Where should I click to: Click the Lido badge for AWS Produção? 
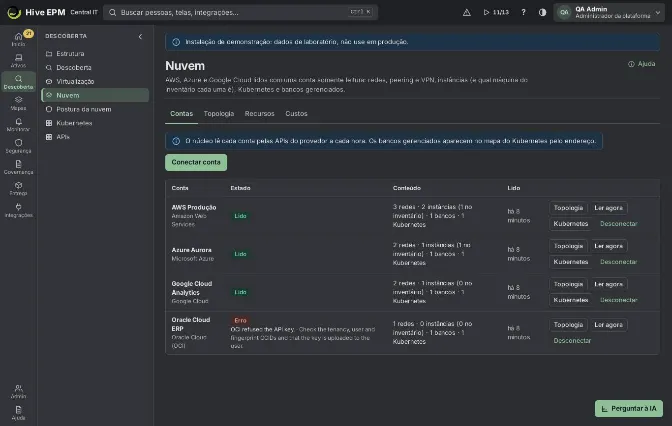coord(240,216)
